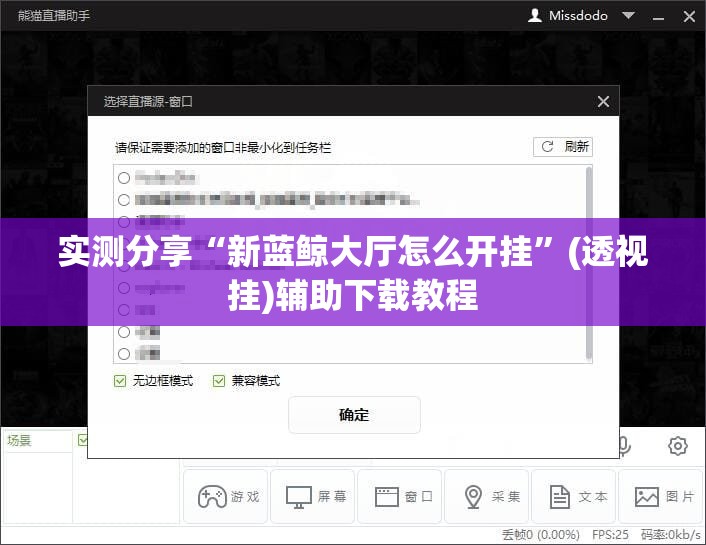Click the 丢帧0 (0.00%) status text
Screen dimensions: 706x545
click(x=541, y=535)
